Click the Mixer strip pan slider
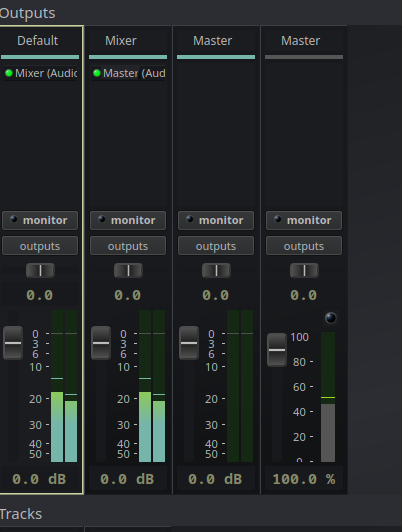Image resolution: width=402 pixels, height=532 pixels. pos(128,270)
